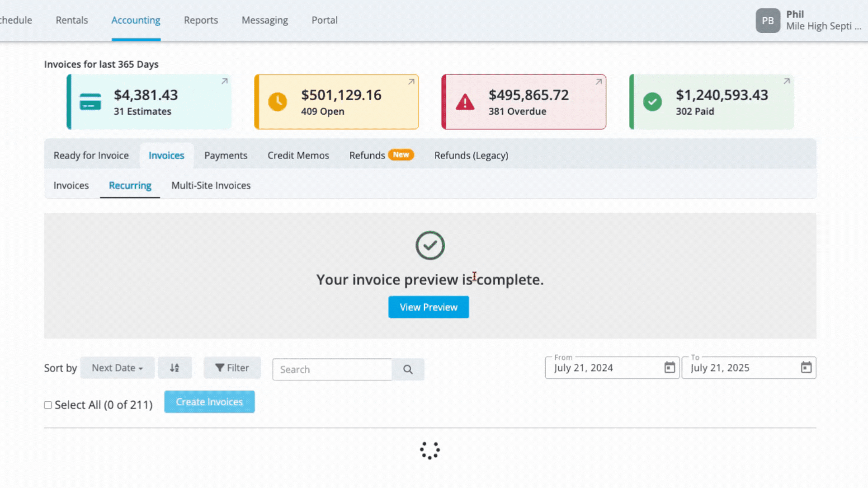Click the PB user avatar
868x488 pixels.
click(768, 20)
